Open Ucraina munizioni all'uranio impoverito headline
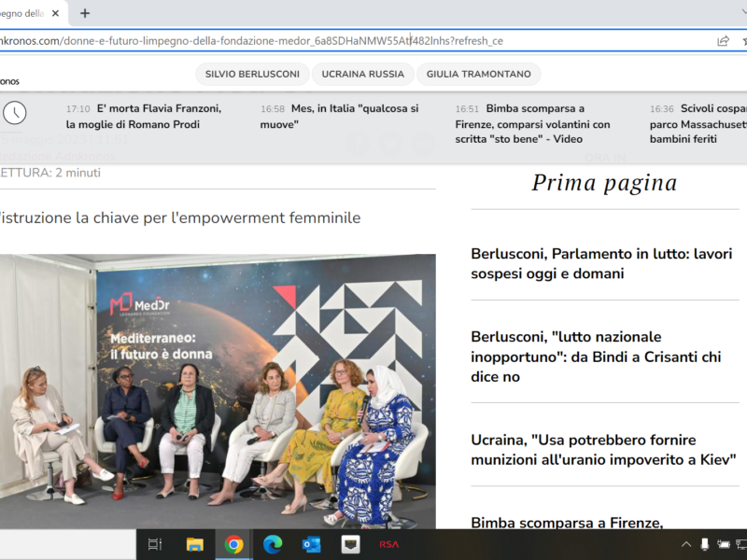 (603, 450)
